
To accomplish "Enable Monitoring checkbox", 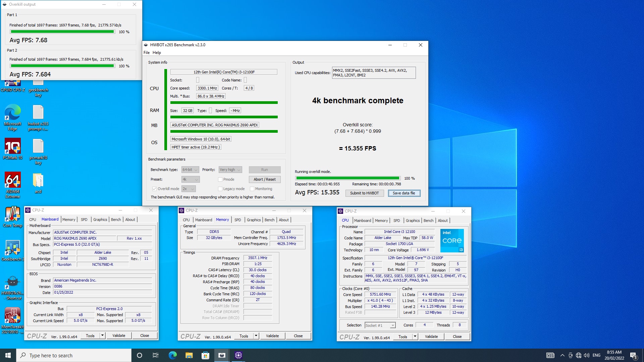I will coord(252,189).
